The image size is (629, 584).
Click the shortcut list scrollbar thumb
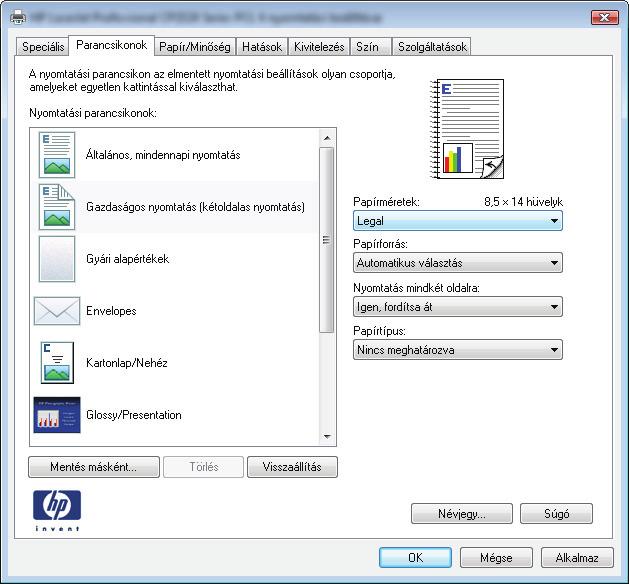click(327, 240)
